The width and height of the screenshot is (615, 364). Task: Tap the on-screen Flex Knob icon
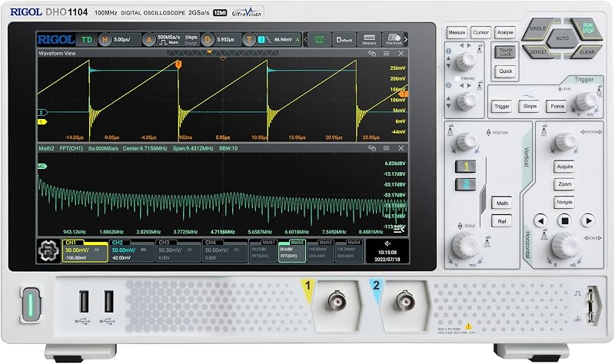click(x=394, y=40)
